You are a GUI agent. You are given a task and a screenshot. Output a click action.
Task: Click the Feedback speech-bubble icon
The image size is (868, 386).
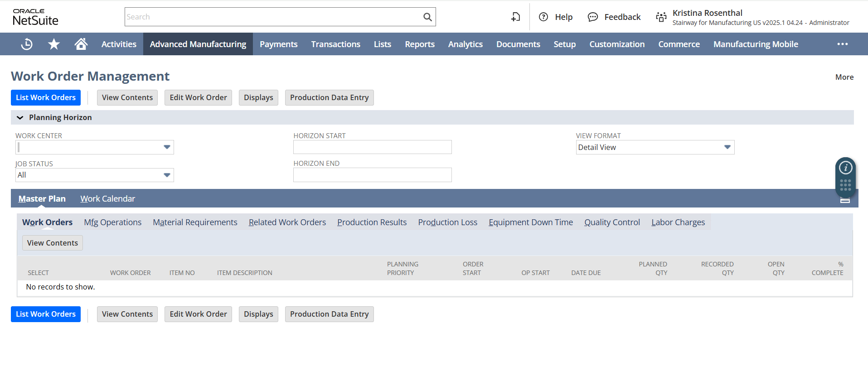[x=593, y=17]
